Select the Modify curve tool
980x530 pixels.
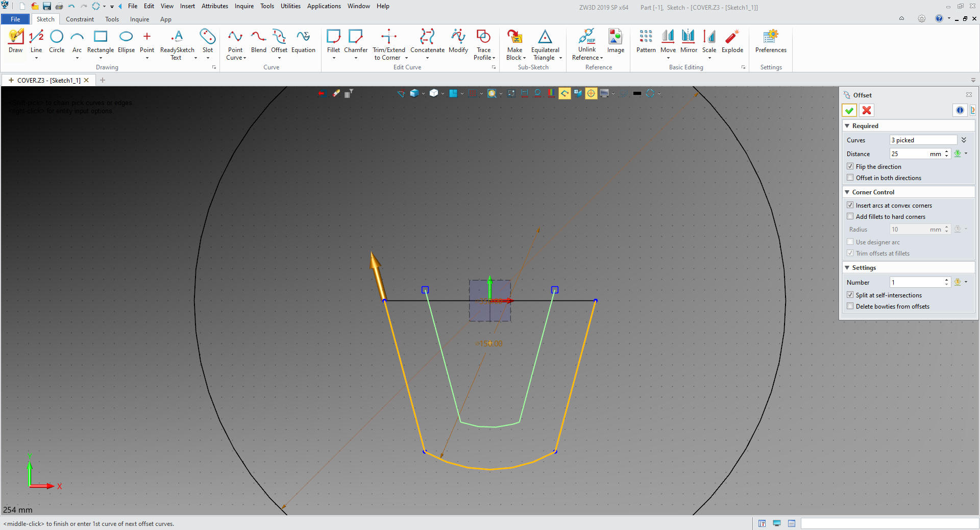[458, 41]
